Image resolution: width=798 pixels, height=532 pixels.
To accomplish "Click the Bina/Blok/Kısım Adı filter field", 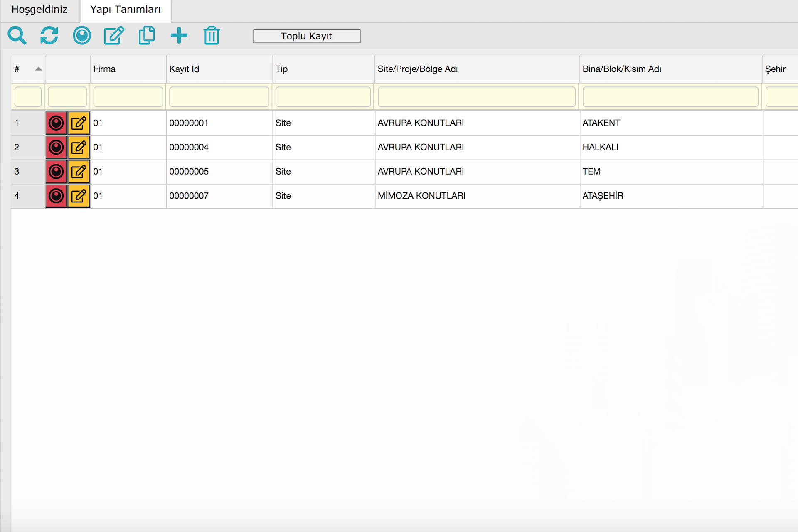I will [670, 97].
